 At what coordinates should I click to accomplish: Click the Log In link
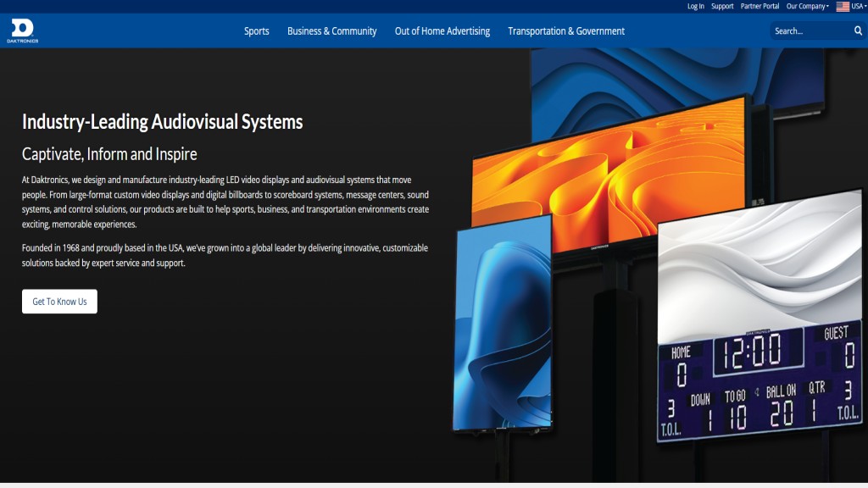pos(695,6)
